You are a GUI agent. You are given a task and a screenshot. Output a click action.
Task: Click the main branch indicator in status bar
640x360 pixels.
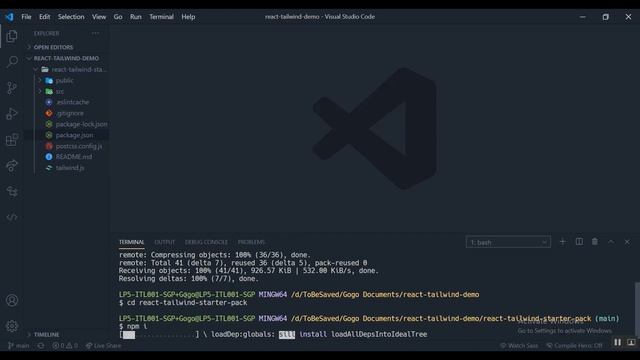(x=18, y=345)
